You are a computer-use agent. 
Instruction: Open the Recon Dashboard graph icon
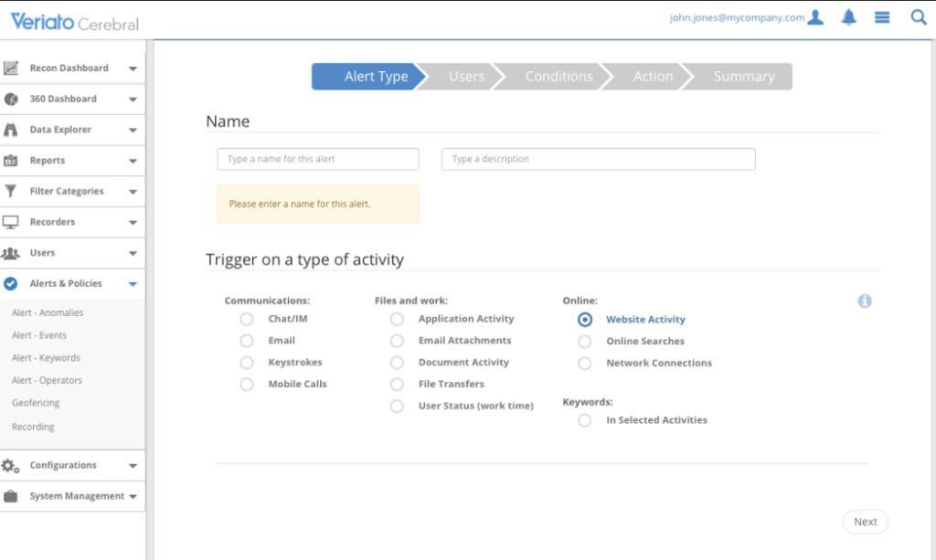(13, 68)
